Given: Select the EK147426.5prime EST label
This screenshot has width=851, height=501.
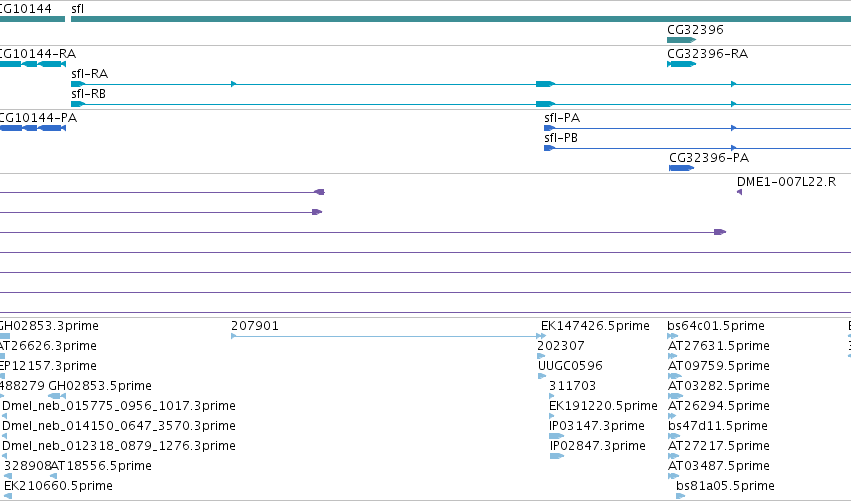Looking at the screenshot, I should [x=595, y=326].
